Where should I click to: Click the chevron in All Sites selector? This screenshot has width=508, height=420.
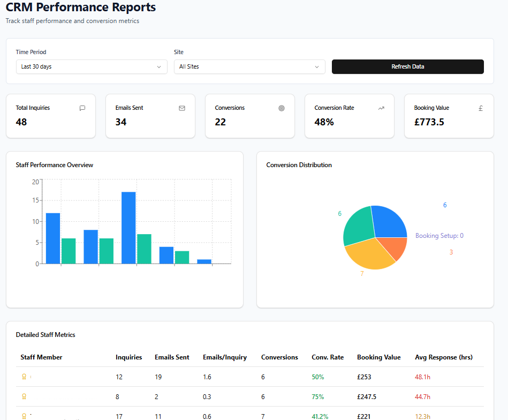coord(317,67)
